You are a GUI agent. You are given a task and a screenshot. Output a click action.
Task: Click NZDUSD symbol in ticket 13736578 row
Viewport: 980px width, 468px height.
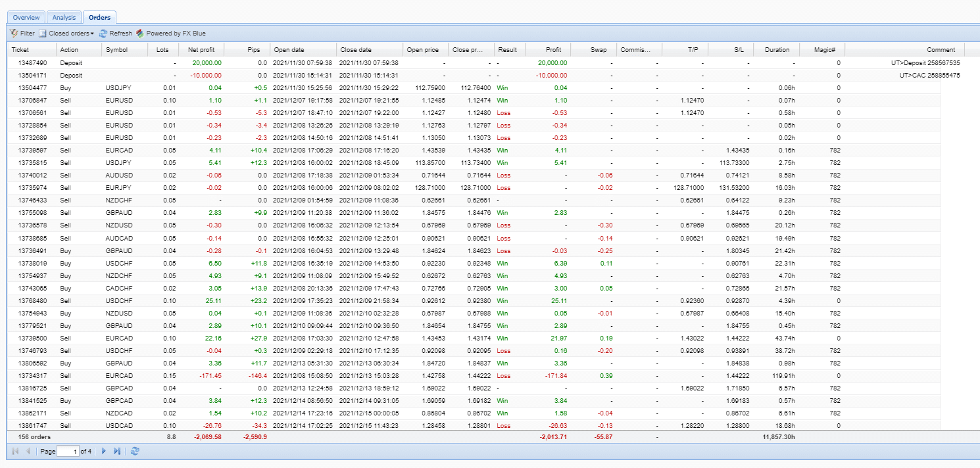pyautogui.click(x=119, y=225)
